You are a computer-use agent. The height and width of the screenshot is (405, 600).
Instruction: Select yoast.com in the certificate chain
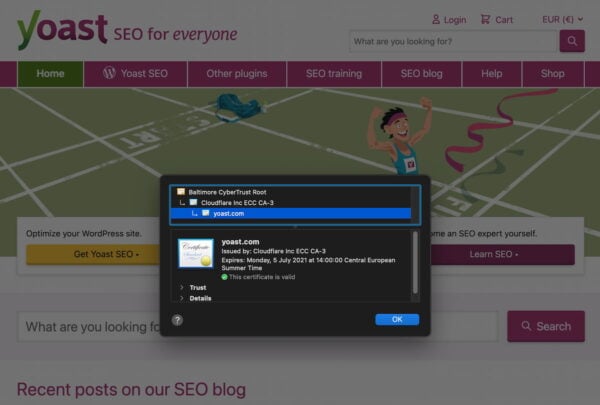coord(229,213)
